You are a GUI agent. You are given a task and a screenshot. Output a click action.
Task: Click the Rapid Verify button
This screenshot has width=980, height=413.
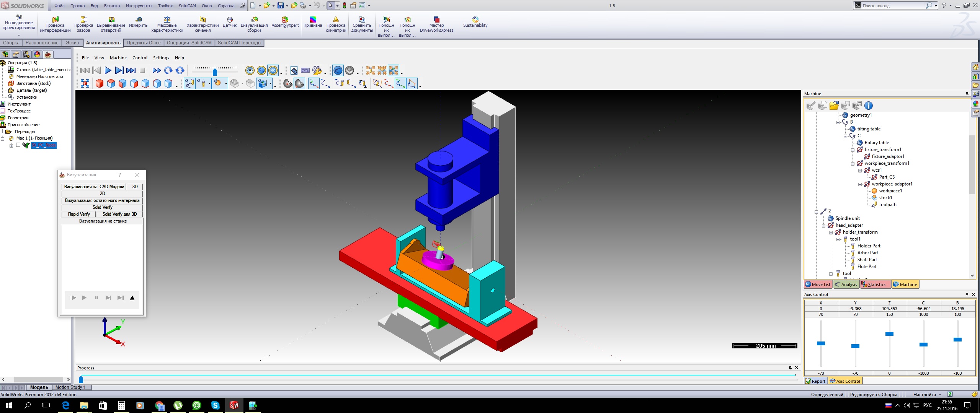(79, 214)
